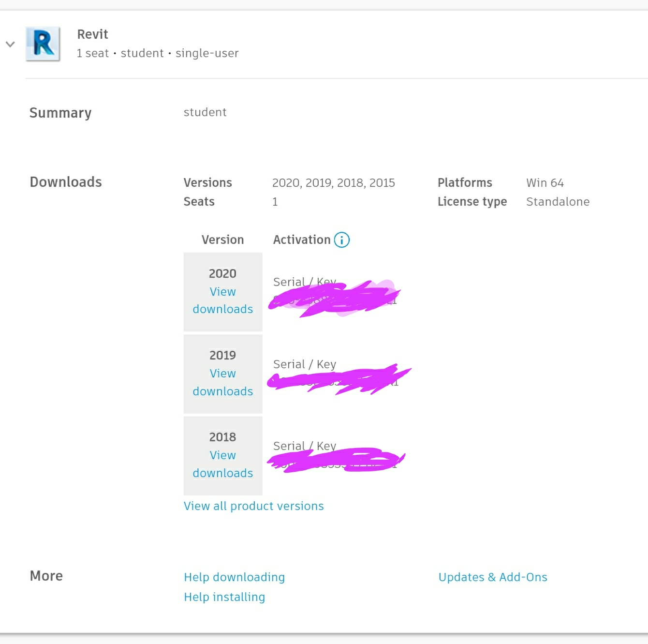Open View all product versions link
Screen dimensions: 648x644
[x=254, y=506]
